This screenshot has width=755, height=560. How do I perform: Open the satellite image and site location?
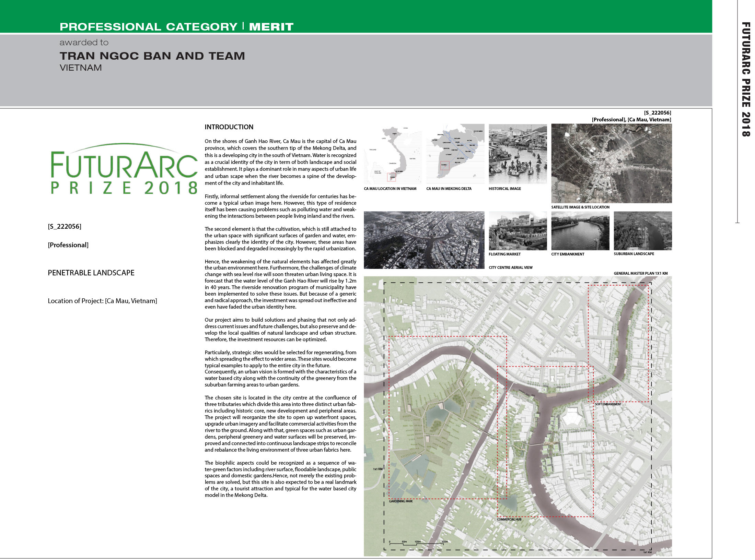pyautogui.click(x=611, y=163)
